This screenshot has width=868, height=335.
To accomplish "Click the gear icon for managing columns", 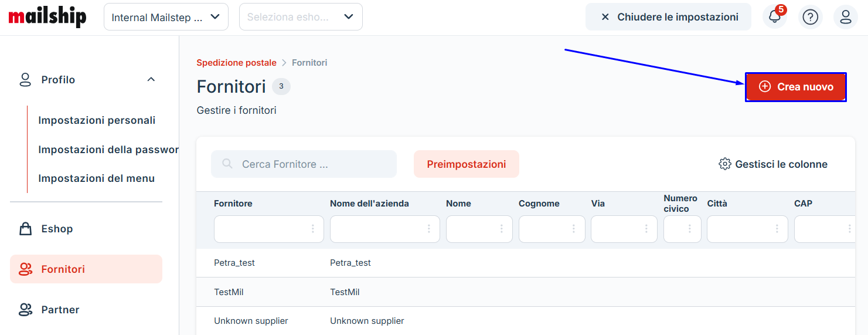I will [724, 164].
